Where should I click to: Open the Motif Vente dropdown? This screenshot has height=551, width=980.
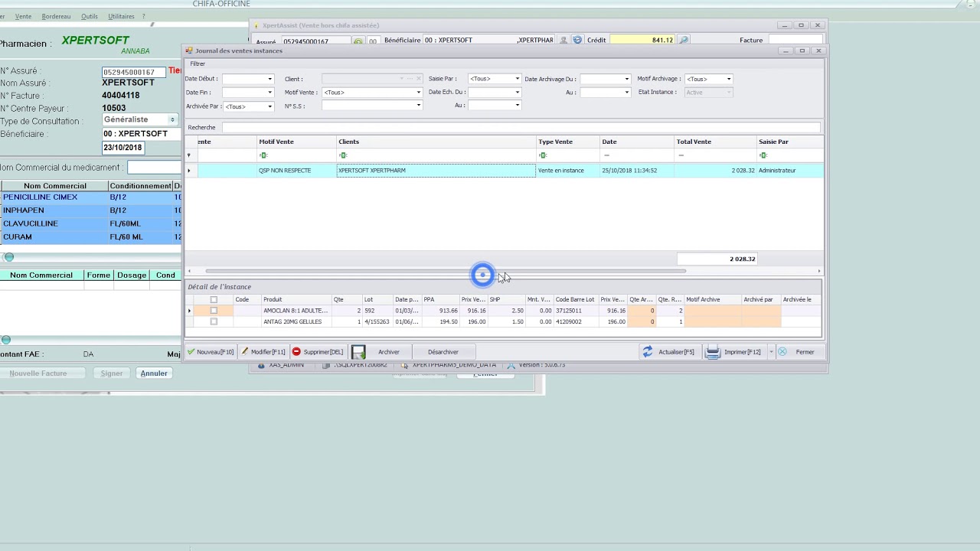click(x=418, y=93)
